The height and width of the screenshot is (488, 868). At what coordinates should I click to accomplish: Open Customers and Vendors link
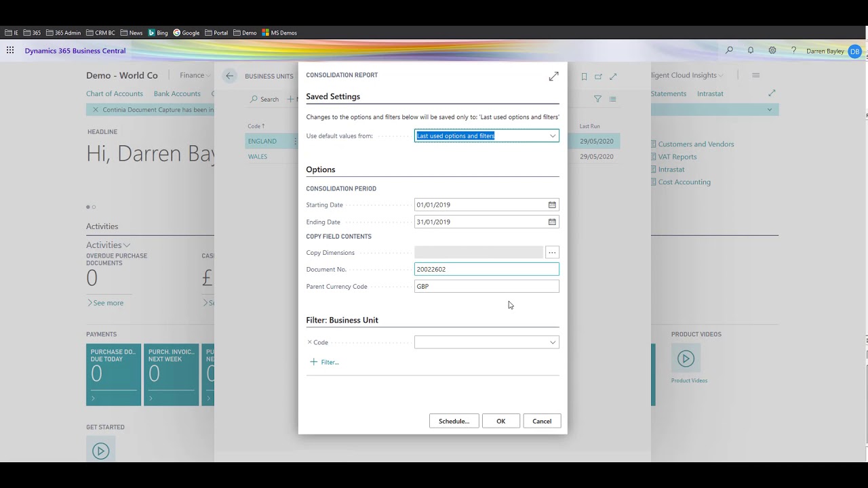tap(696, 144)
